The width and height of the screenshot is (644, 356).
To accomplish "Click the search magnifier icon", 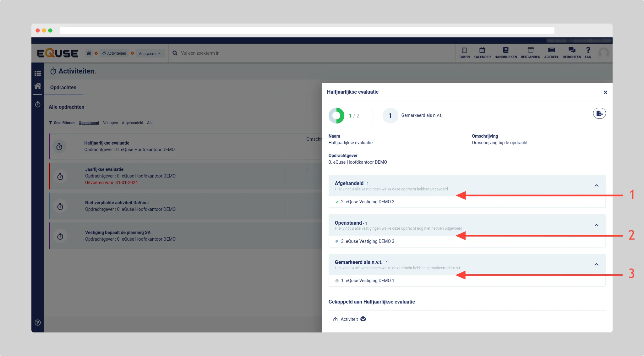I will tap(175, 53).
